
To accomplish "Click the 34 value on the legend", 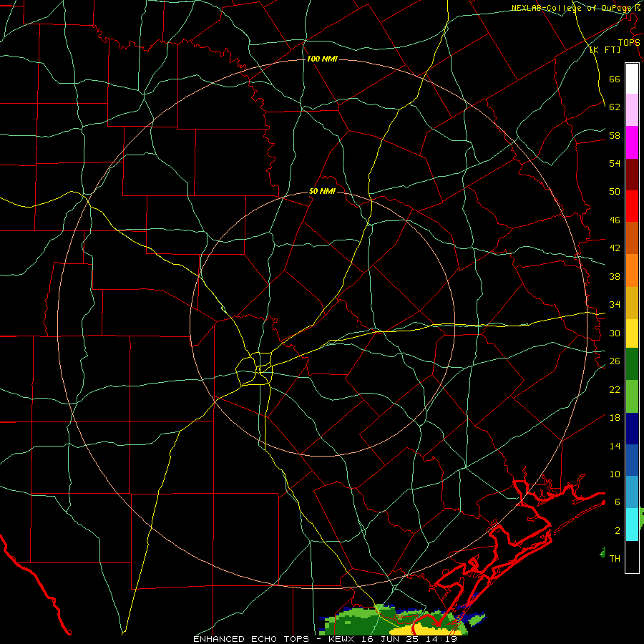I will (615, 304).
